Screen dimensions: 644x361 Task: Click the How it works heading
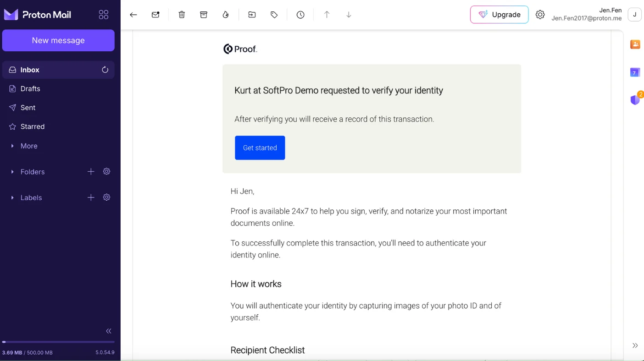click(256, 284)
